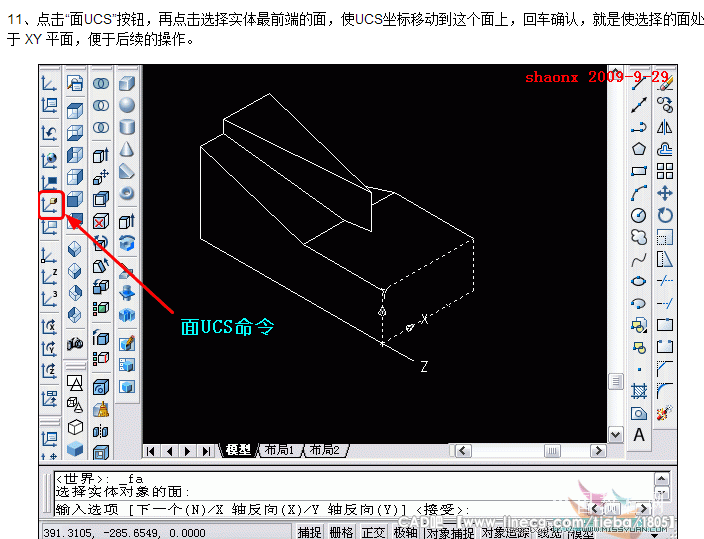Screen dimensions: 704x539
Task: Click the Array modify tool
Action: [x=664, y=171]
